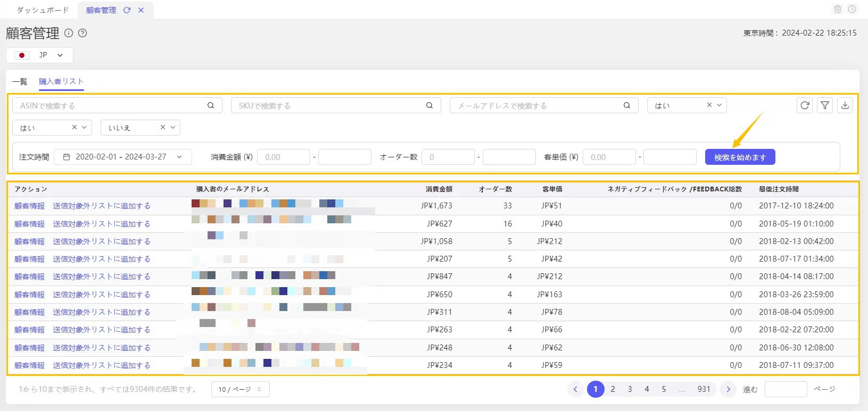The width and height of the screenshot is (868, 411).
Task: Click the maximum 客単価 input
Action: click(670, 157)
